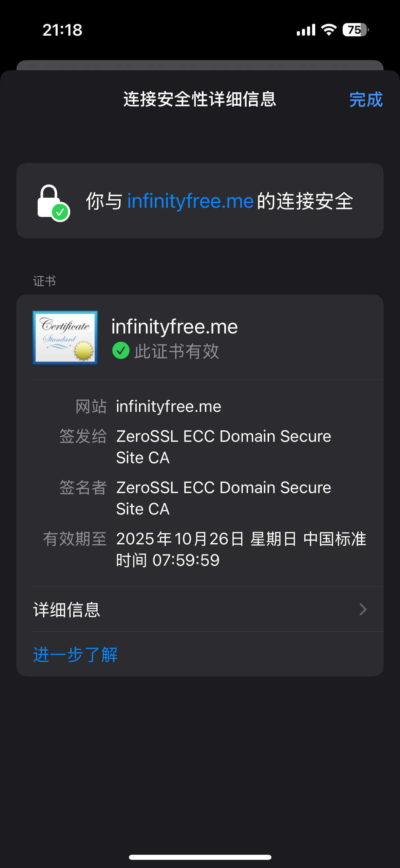
Task: Tap the 进一步了解 link
Action: 75,654
